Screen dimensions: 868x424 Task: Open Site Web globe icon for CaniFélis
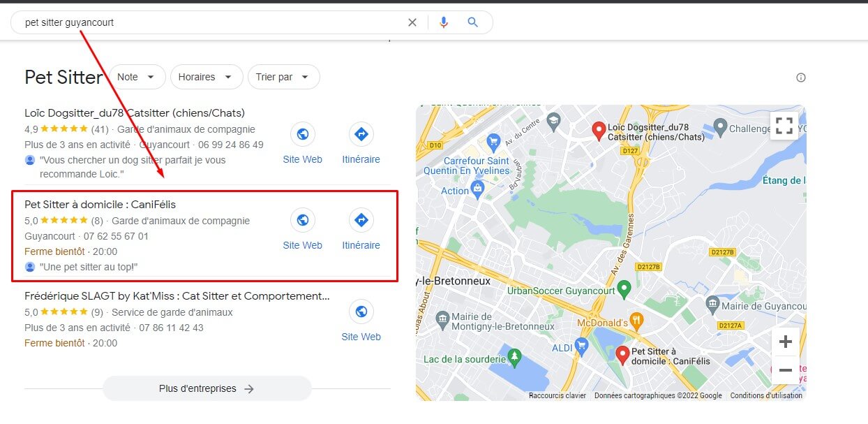(x=303, y=220)
